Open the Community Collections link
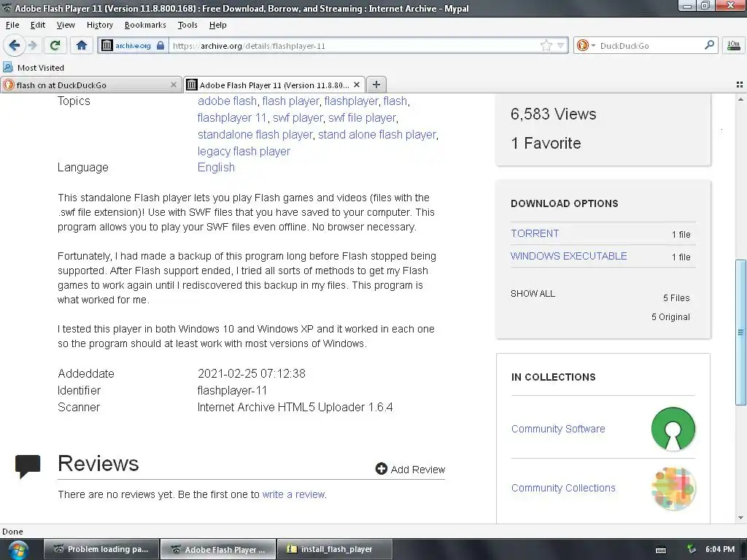The image size is (747, 560). [x=563, y=488]
